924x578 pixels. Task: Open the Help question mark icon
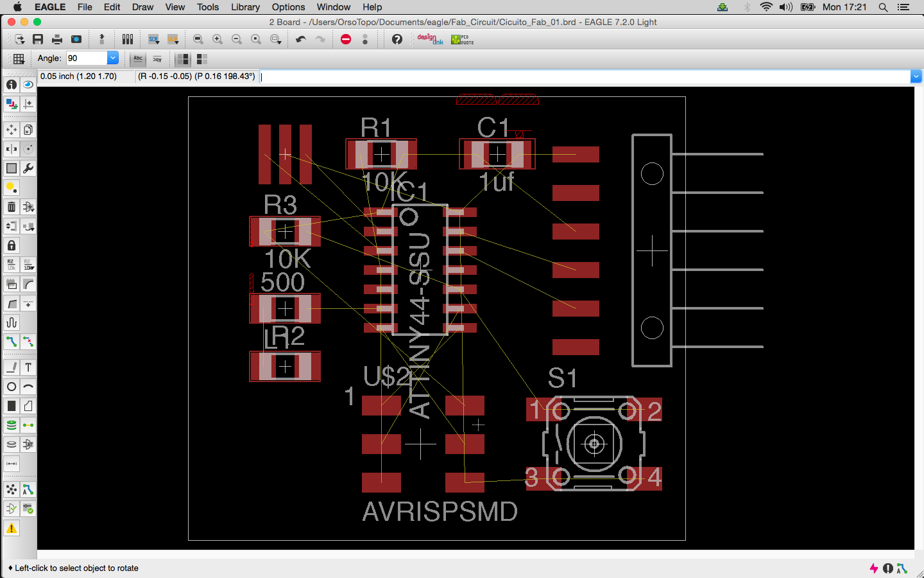click(397, 39)
